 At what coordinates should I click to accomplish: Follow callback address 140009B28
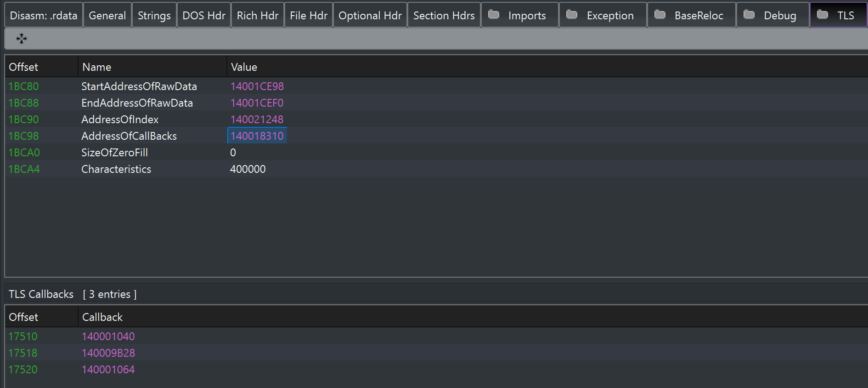[x=108, y=353]
